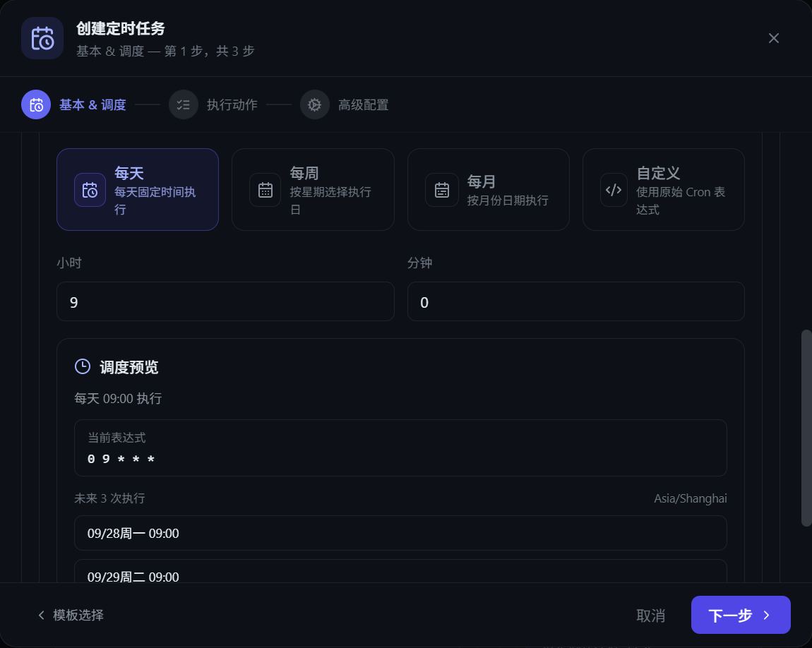Click the left chevron beside 模板选择
Screen dimensions: 812x648
(x=42, y=615)
